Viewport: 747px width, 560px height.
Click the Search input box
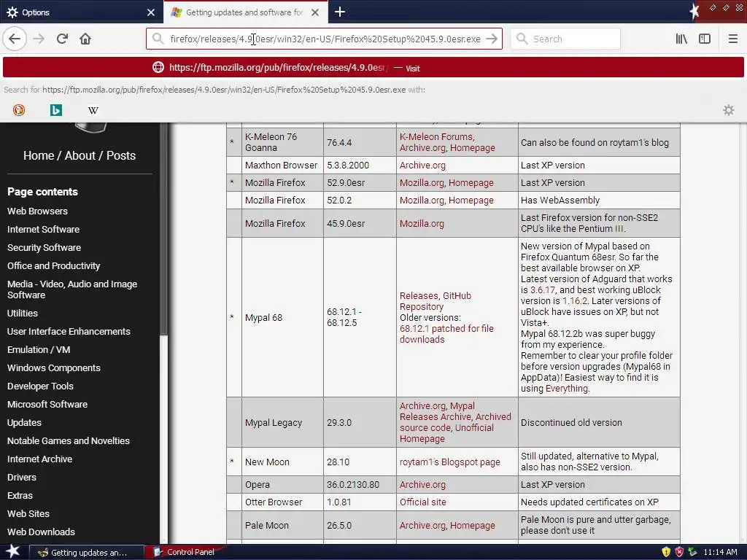(565, 39)
